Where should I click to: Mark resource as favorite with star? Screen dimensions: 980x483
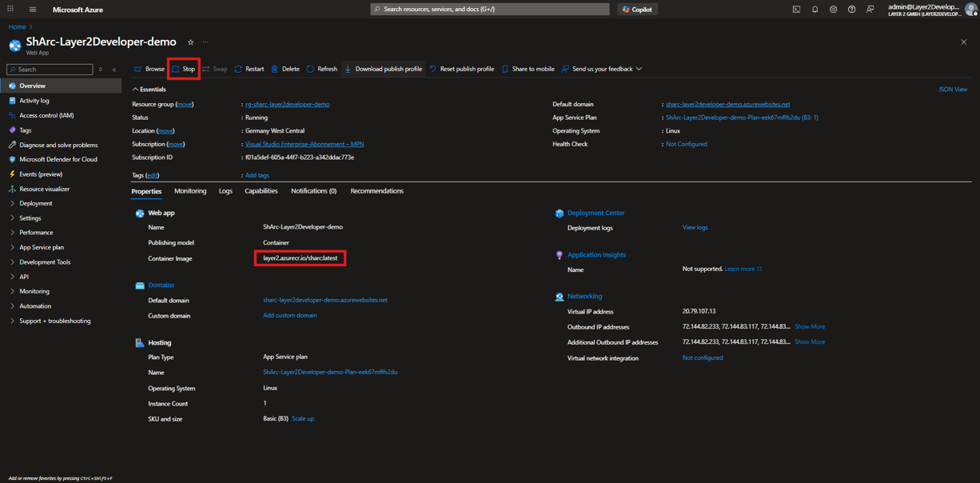click(x=190, y=42)
